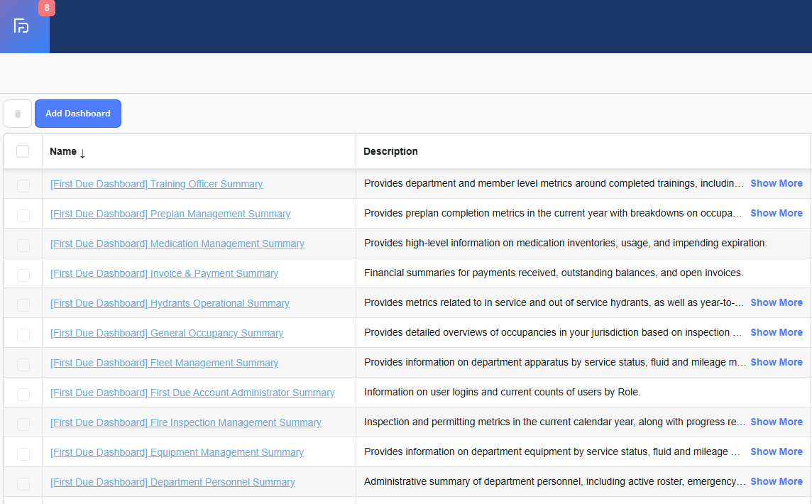Click the Name column sort arrow

tap(82, 153)
